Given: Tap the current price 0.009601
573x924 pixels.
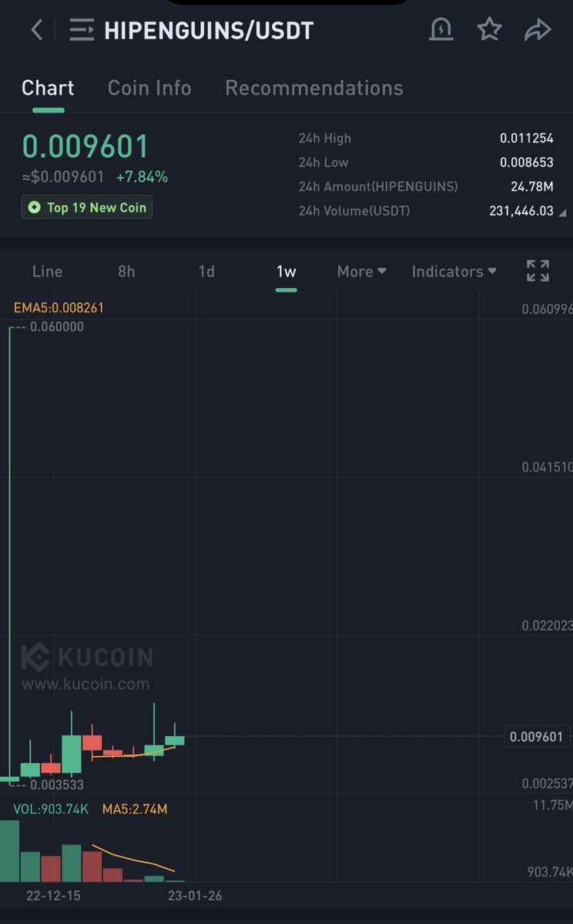Looking at the screenshot, I should 85,146.
